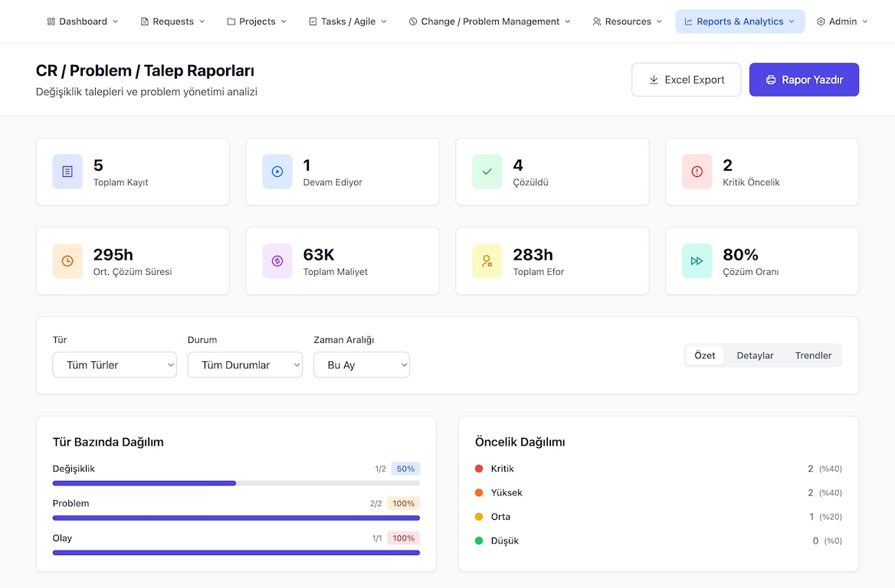Click the Çözüm Oranı fast-forward icon

point(697,261)
